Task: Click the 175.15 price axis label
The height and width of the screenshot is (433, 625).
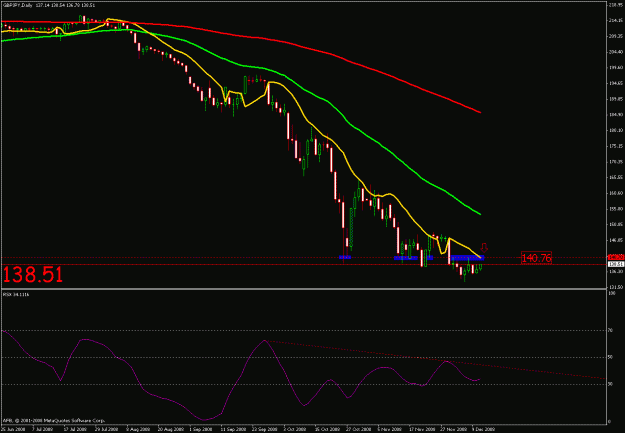Action: 617,146
